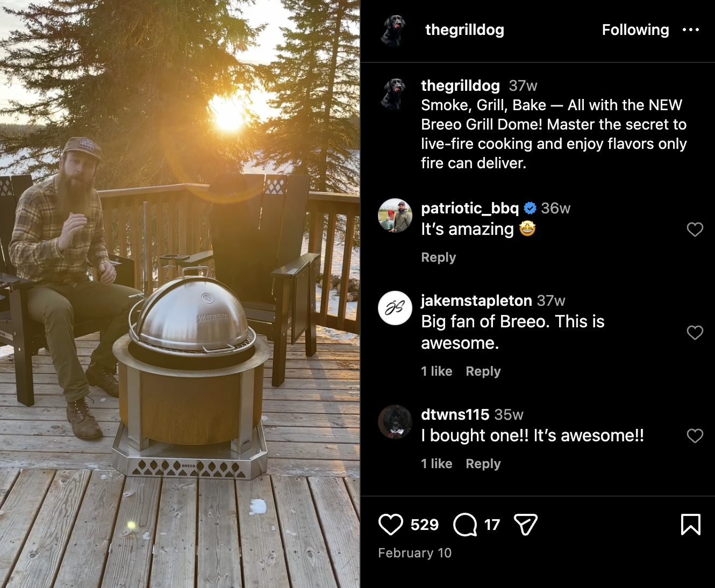
Task: Reply to dtwns115's comment
Action: 483,464
